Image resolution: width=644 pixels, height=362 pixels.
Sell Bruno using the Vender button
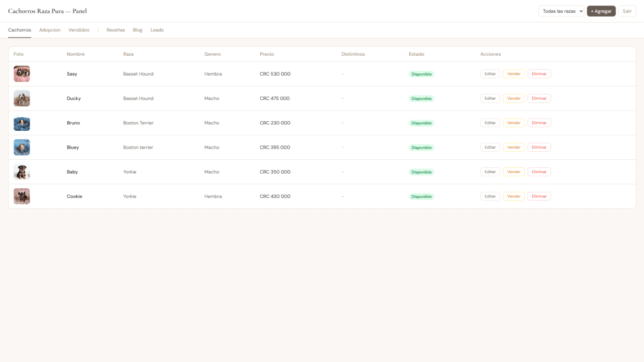[x=514, y=123]
